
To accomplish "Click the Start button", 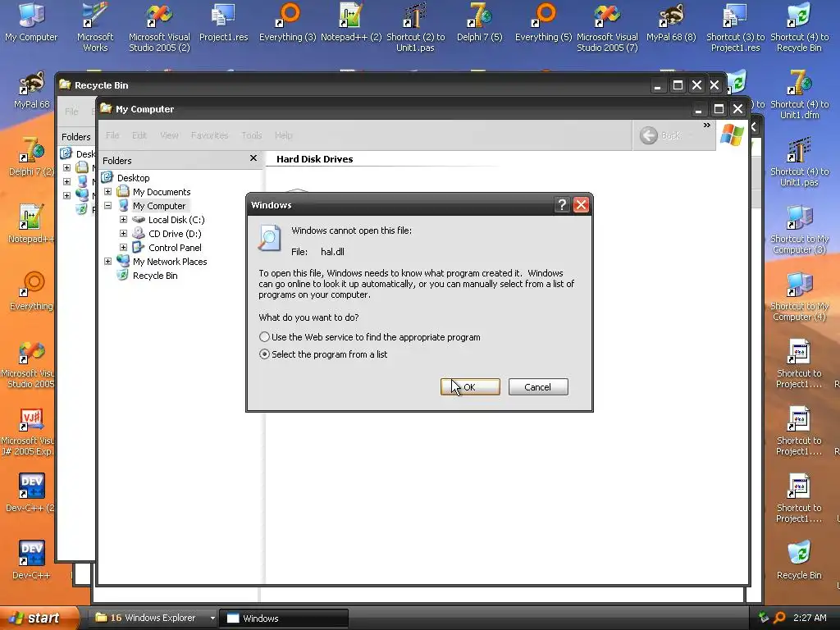I will pos(38,619).
